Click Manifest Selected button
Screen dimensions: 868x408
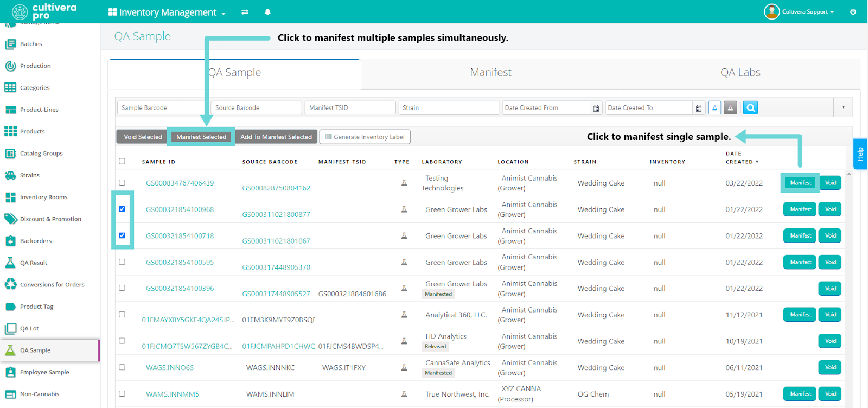point(201,137)
